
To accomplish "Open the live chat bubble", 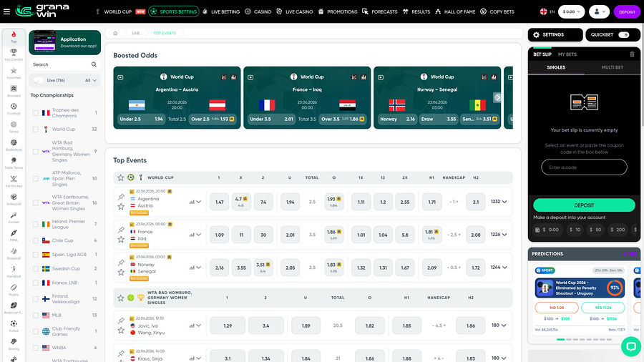I will 631,346.
